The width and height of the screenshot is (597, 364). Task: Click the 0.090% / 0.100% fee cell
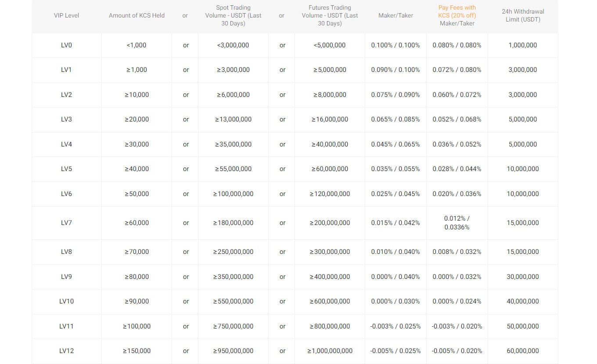click(x=396, y=70)
